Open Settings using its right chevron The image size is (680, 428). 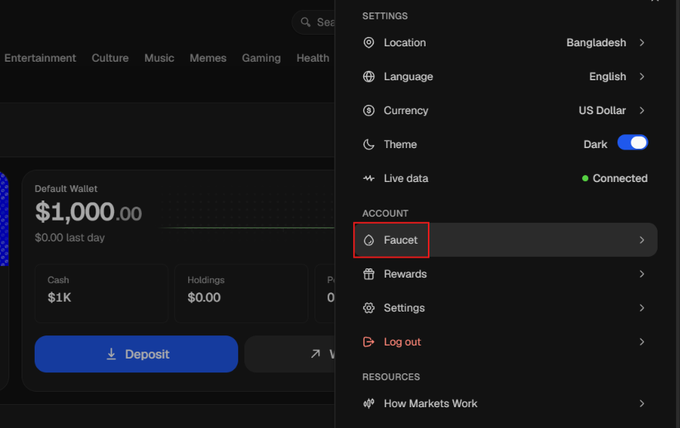click(642, 308)
